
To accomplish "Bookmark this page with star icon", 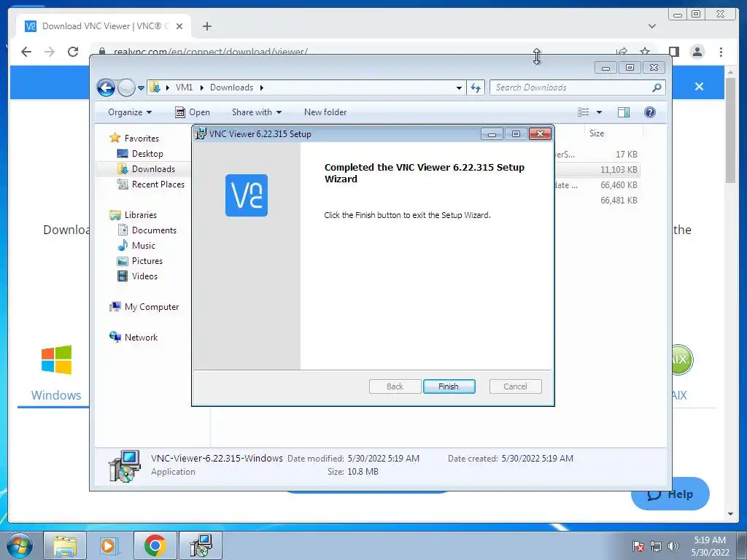I will tap(645, 51).
